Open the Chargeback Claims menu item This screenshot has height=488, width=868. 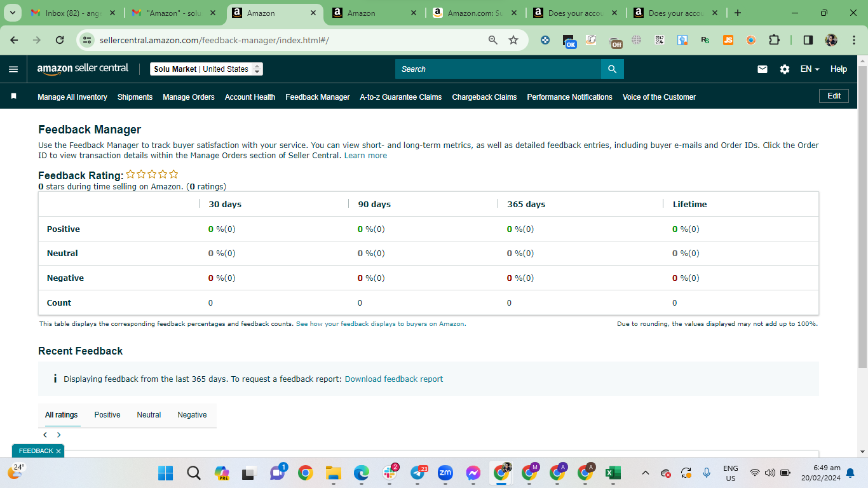[484, 97]
